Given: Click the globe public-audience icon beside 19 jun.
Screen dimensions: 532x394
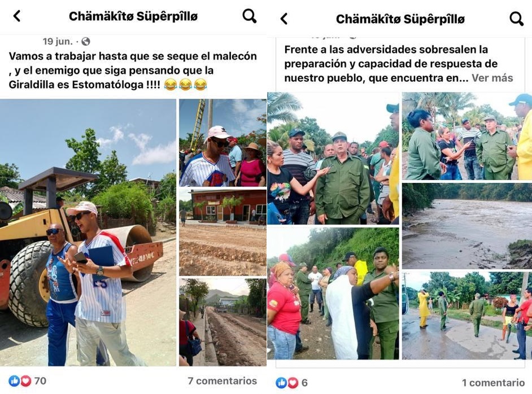Looking at the screenshot, I should point(86,41).
